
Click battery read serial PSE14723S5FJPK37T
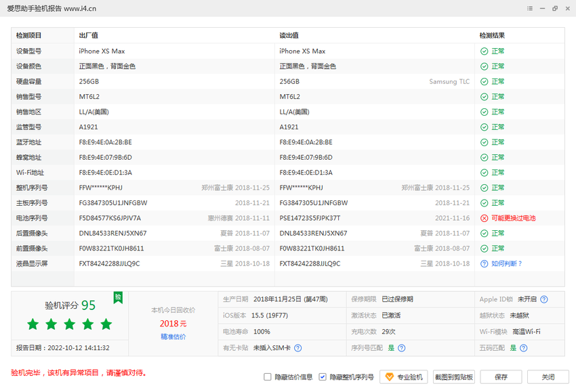310,218
